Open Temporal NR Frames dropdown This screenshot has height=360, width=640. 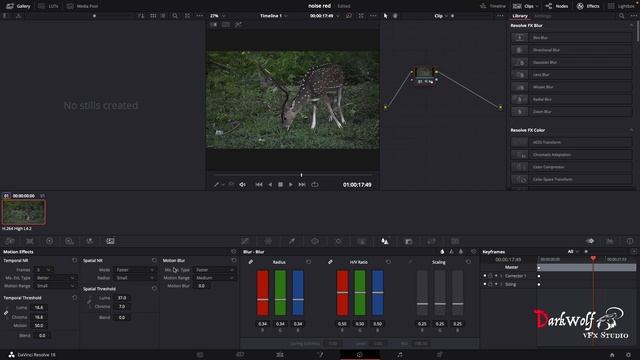tap(43, 270)
